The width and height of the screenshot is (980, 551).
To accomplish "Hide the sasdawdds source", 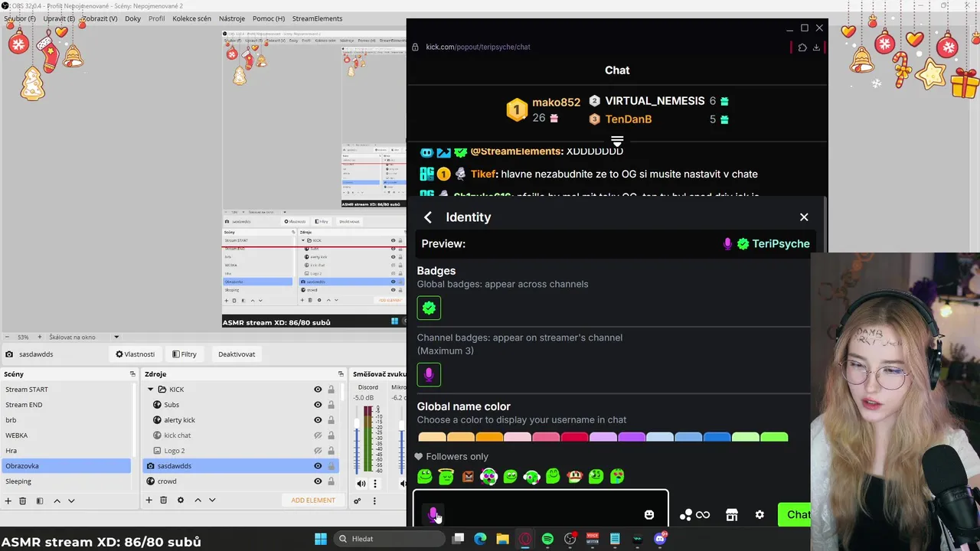I will 318,466.
